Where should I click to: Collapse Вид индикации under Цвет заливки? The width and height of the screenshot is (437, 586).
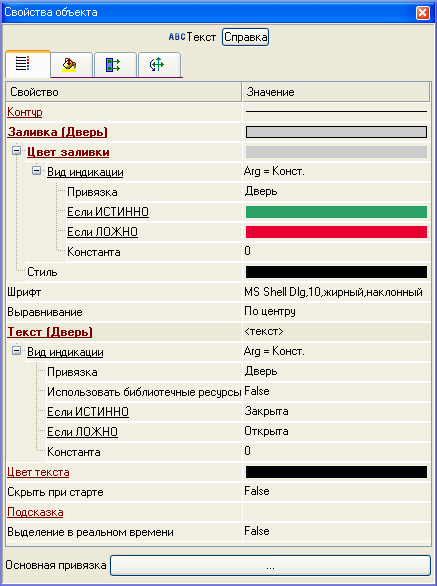pos(36,171)
